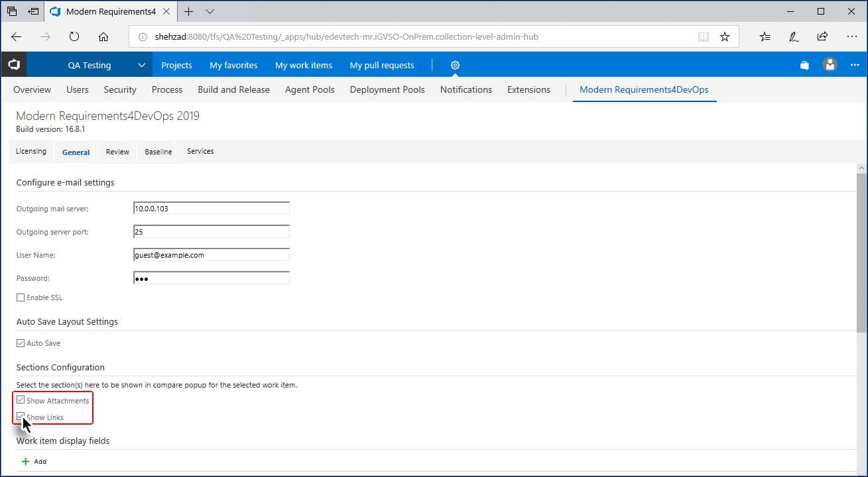Go to My pull requests link
Image resolution: width=868 pixels, height=477 pixels.
[x=382, y=65]
